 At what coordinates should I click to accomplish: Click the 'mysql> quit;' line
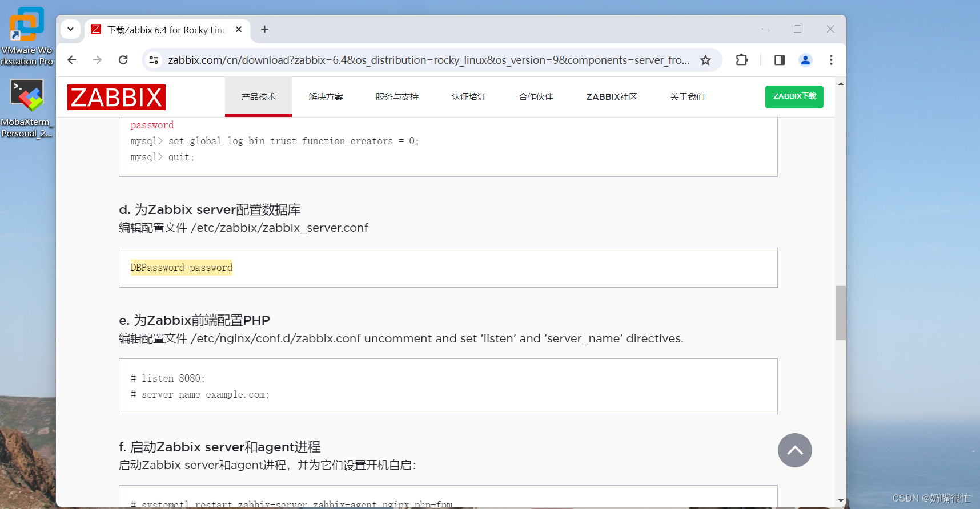click(163, 157)
